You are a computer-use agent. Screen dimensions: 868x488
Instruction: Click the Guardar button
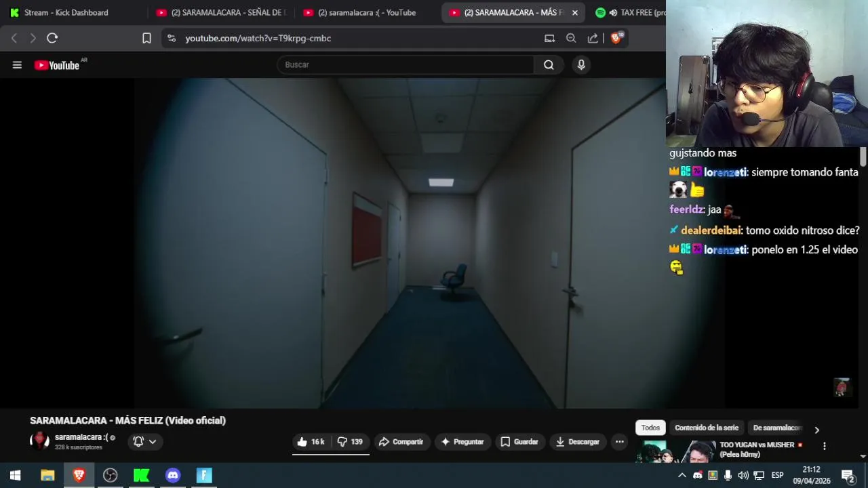click(x=519, y=442)
